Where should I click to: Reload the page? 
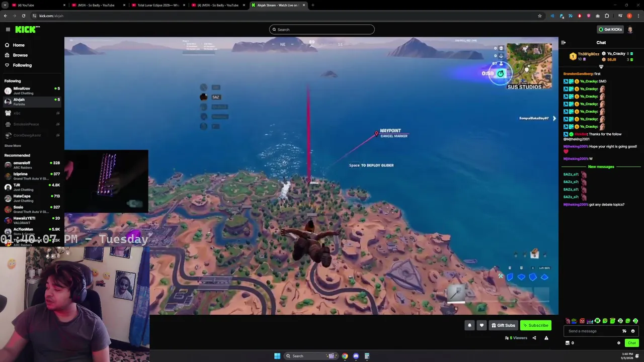(23, 16)
